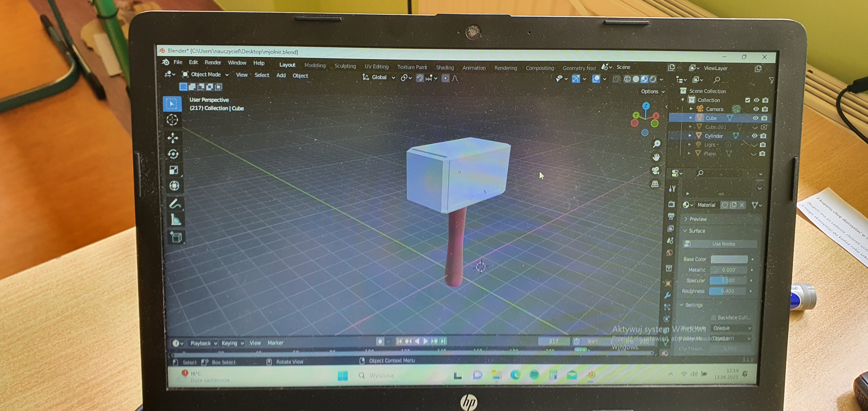Click the Use Nodes button

click(720, 244)
